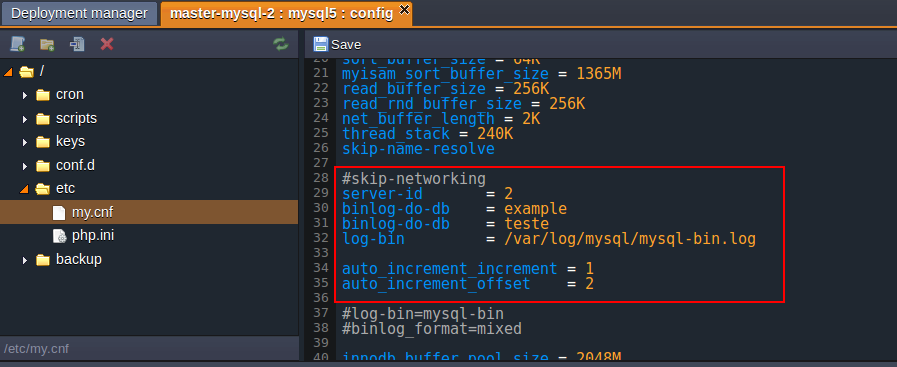Collapse the etc folder arrow

(23, 189)
